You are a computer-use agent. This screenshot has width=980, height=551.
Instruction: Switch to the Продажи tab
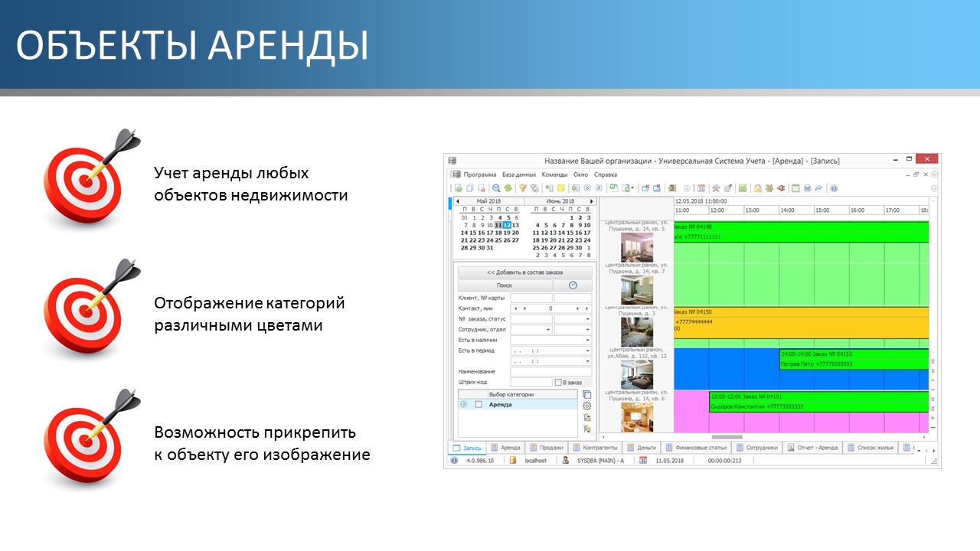coord(546,448)
